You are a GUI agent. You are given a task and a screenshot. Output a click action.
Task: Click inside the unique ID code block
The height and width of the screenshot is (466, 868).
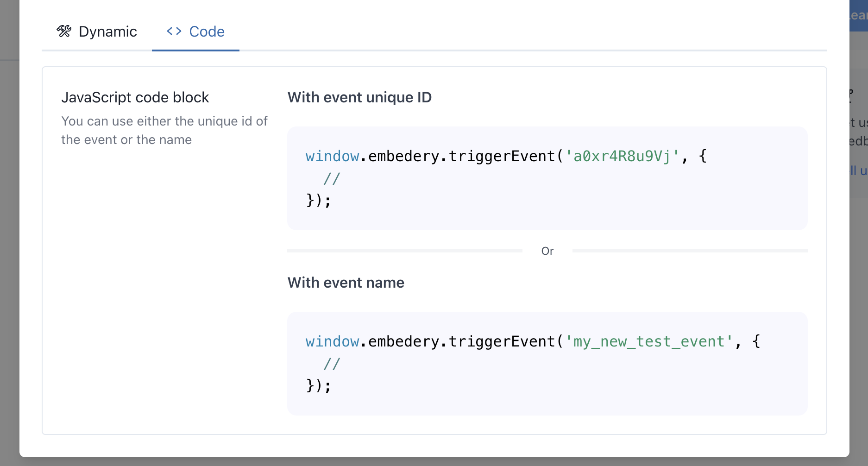click(547, 178)
